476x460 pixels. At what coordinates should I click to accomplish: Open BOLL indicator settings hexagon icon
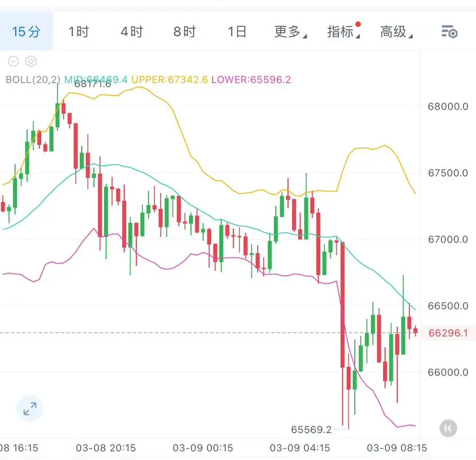click(31, 61)
